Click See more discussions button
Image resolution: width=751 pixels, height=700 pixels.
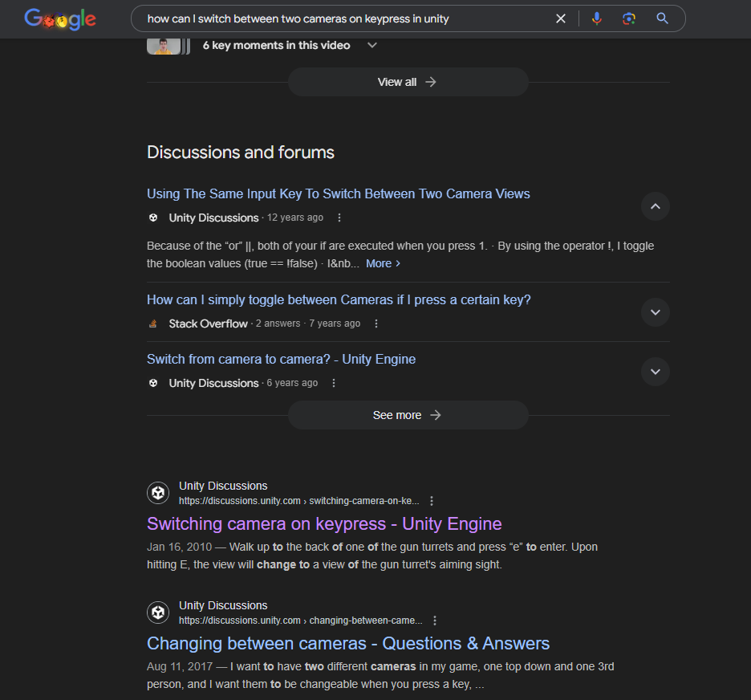click(408, 415)
